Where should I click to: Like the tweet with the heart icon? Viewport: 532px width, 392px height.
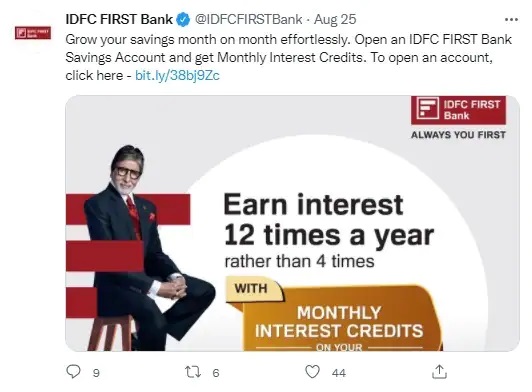[x=312, y=372]
